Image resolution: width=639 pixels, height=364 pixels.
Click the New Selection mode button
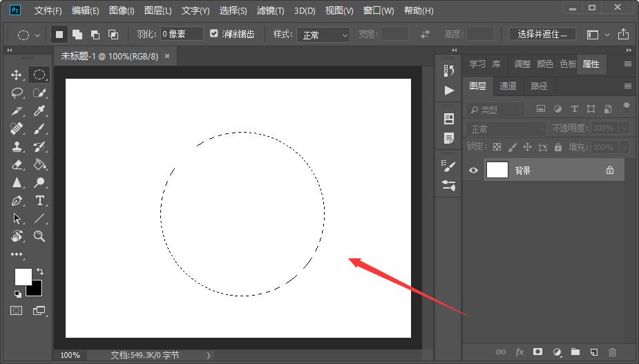click(59, 35)
